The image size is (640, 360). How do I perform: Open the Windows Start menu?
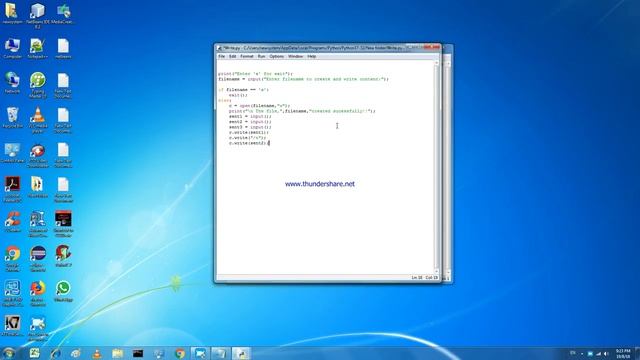8,353
